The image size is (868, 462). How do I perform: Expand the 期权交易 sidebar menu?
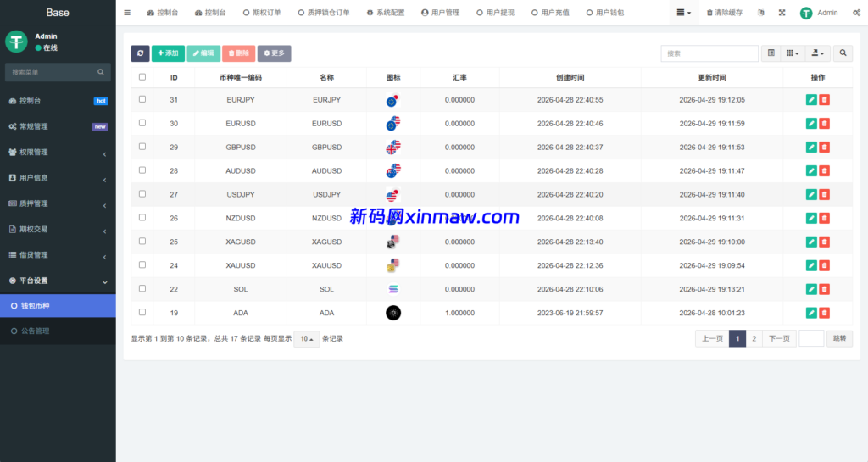pos(58,229)
